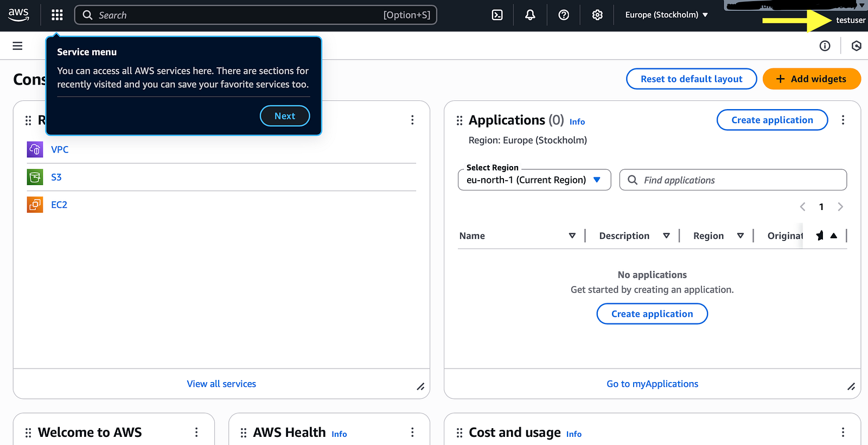Image resolution: width=868 pixels, height=445 pixels.
Task: Open the settings gear in the top bar
Action: (597, 15)
